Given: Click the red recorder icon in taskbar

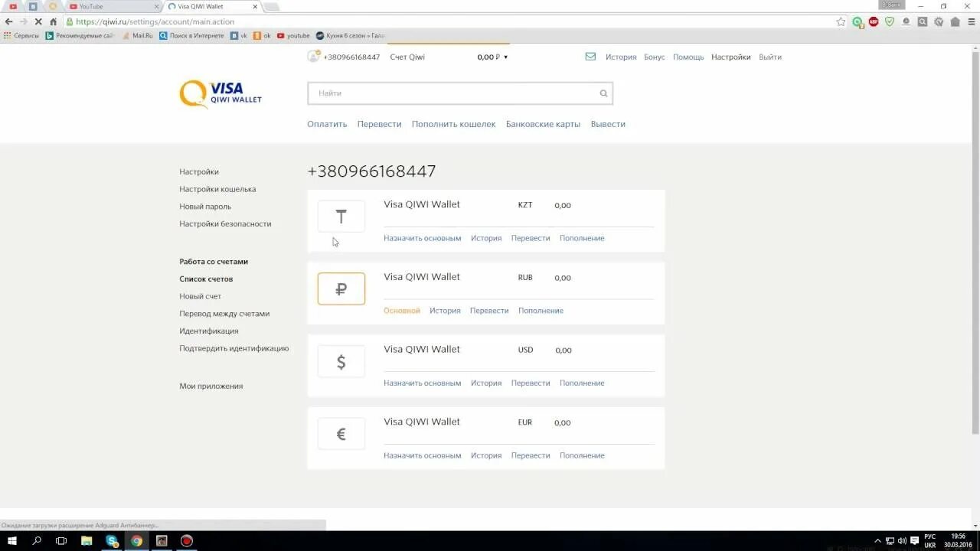Looking at the screenshot, I should coord(186,540).
